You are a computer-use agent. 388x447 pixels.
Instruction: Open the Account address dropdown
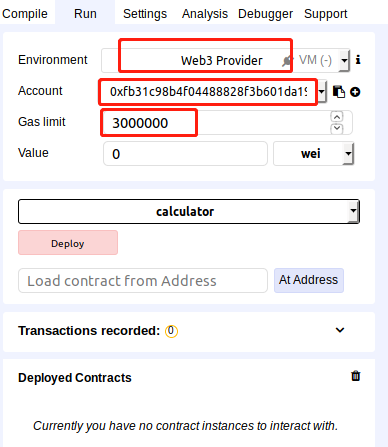[x=322, y=91]
